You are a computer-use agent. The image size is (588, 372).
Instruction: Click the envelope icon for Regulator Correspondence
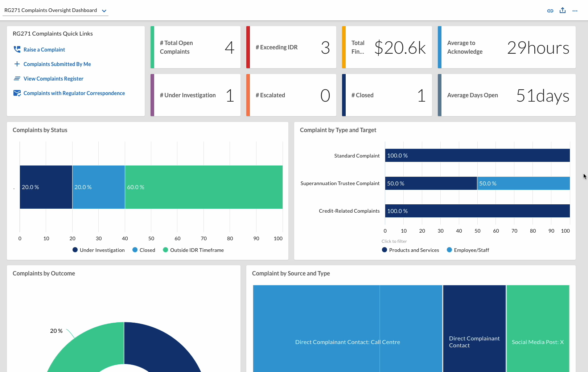tap(17, 93)
